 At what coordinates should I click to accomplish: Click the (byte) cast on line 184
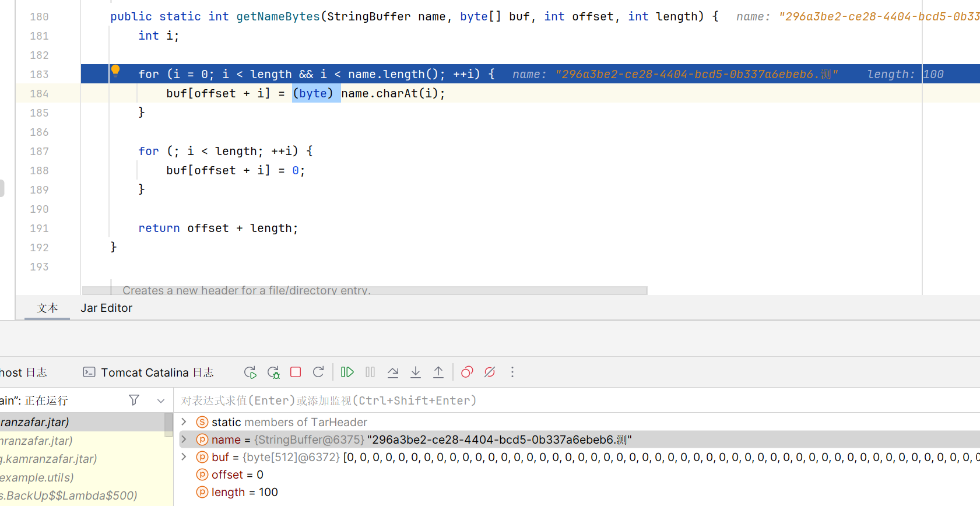point(313,93)
